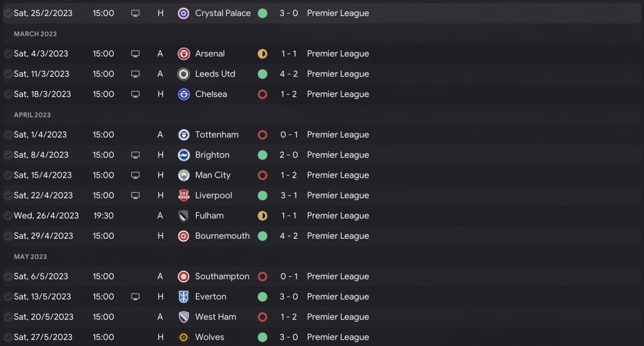This screenshot has width=644, height=346.
Task: Open the Chelsea team name link
Action: point(211,94)
